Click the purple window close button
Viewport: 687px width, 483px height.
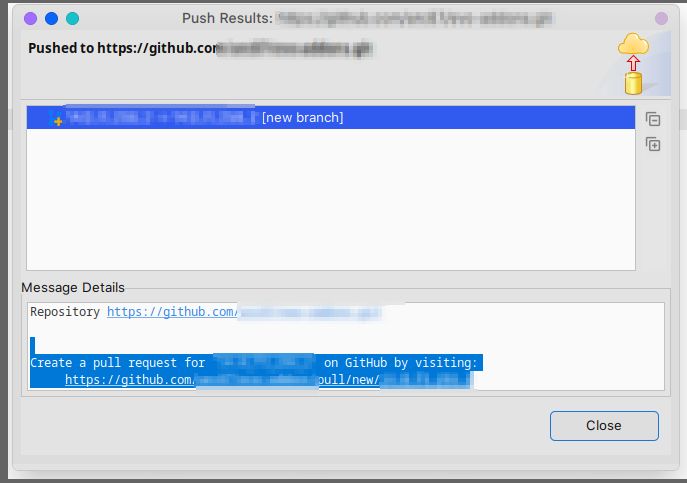point(30,18)
